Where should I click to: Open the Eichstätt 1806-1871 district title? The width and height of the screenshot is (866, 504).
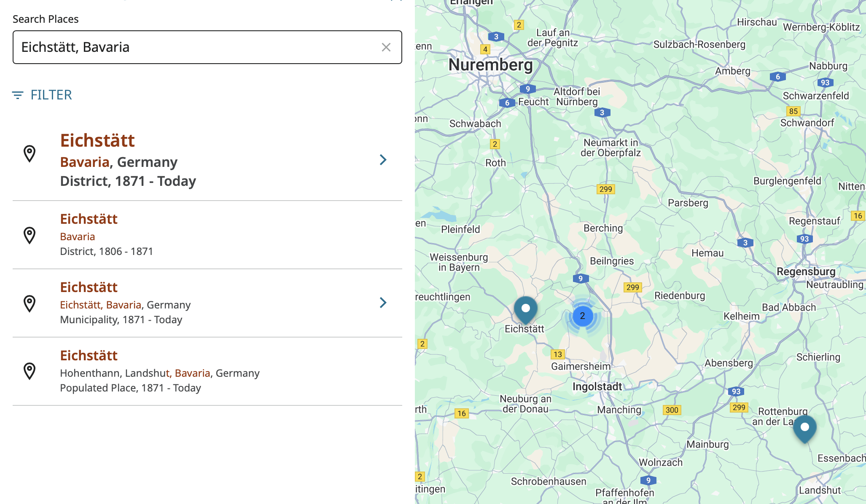click(89, 219)
